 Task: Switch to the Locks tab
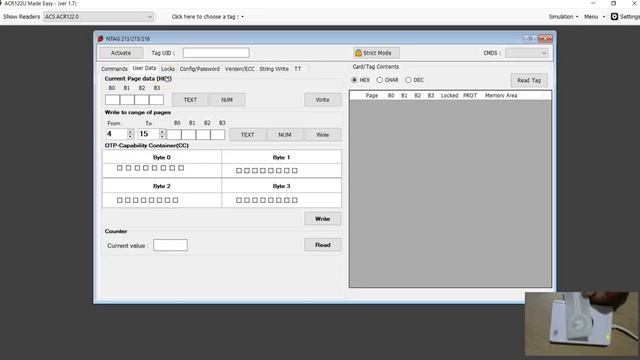coord(168,69)
